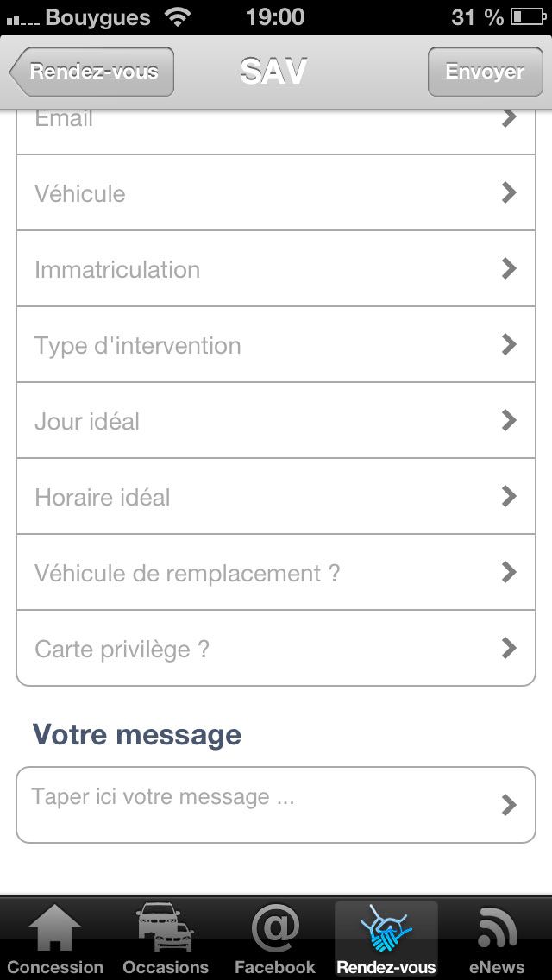The width and height of the screenshot is (552, 980).
Task: Tap the battery status icon
Action: pos(527,16)
